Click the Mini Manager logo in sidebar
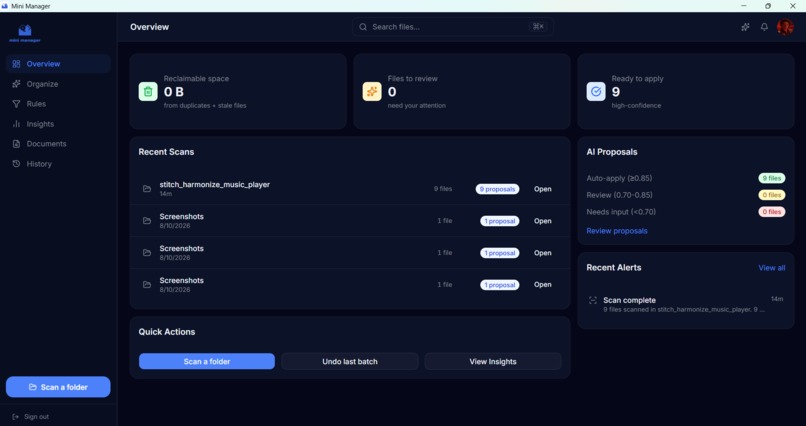The height and width of the screenshot is (426, 806). click(25, 33)
